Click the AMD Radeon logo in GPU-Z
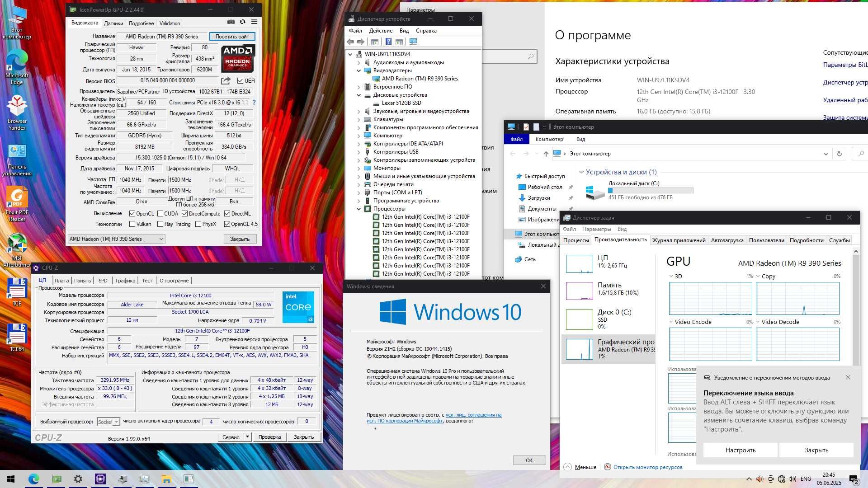The height and width of the screenshot is (488, 868). 238,58
